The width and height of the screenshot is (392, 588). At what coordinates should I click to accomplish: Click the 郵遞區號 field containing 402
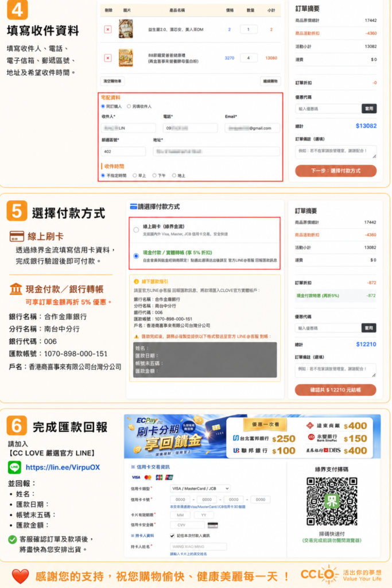[123, 152]
